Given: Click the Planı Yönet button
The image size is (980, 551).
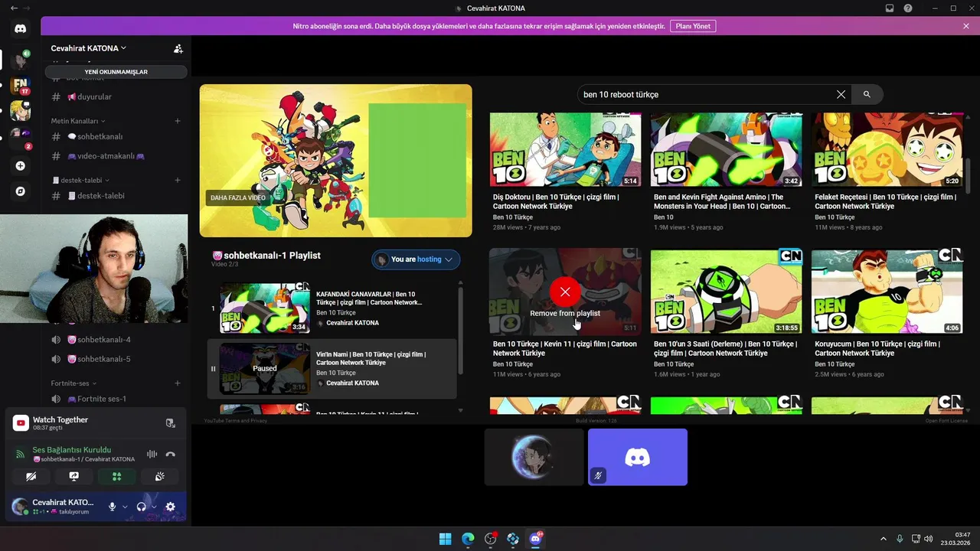Looking at the screenshot, I should click(693, 26).
